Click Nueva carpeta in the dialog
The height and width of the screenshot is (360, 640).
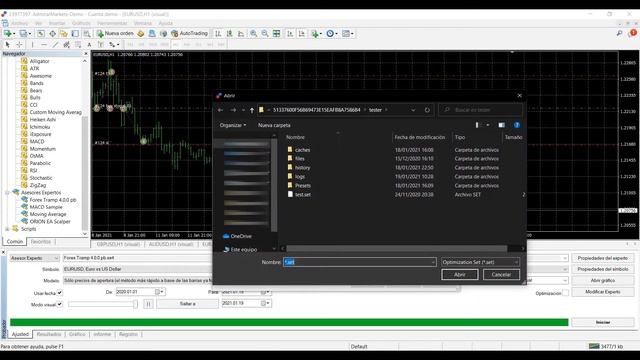pyautogui.click(x=274, y=125)
